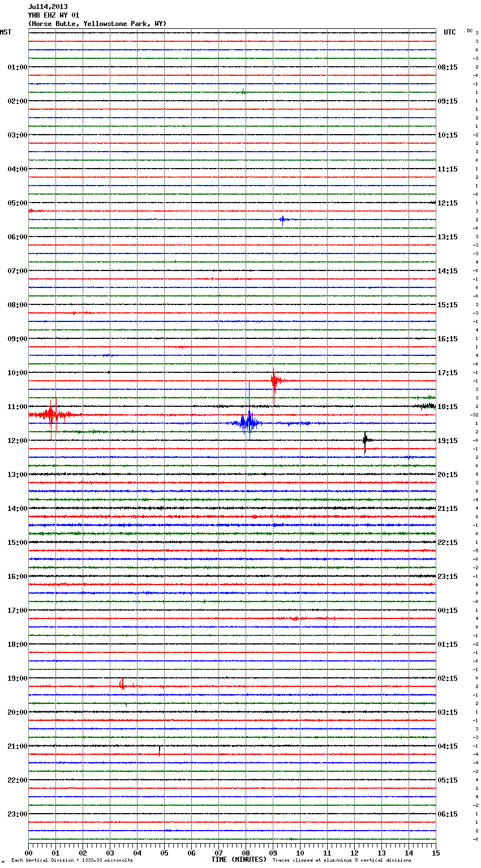
Task: Select the "10:00" MST row label
Action: coord(17,373)
